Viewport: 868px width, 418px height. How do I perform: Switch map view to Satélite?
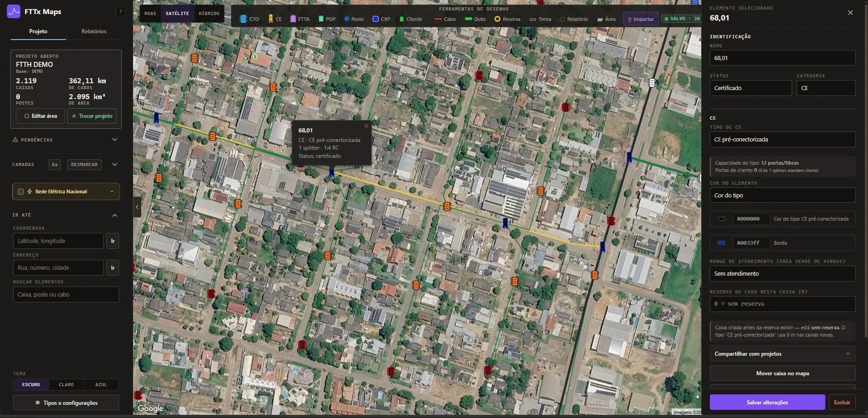click(x=177, y=14)
